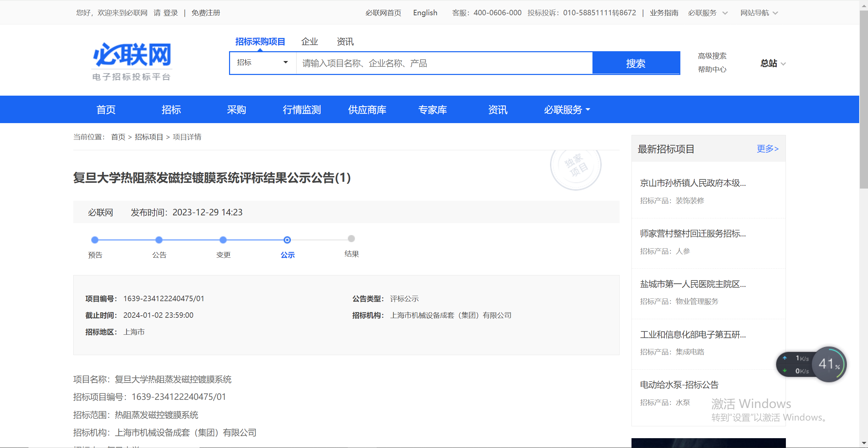Click the announcement title heading
The width and height of the screenshot is (868, 448).
[x=212, y=178]
